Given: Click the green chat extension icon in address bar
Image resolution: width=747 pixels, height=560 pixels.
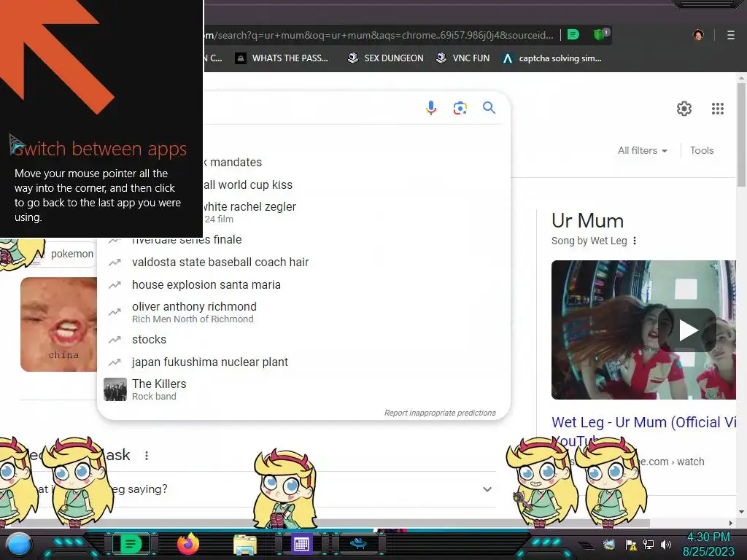Looking at the screenshot, I should pyautogui.click(x=573, y=34).
